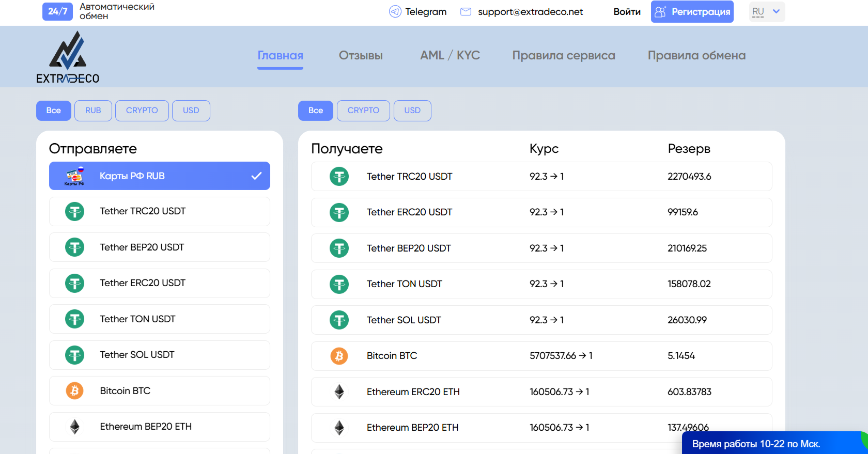Click Tether TRC20 icon in Получаете list
Image resolution: width=868 pixels, height=454 pixels.
click(339, 177)
